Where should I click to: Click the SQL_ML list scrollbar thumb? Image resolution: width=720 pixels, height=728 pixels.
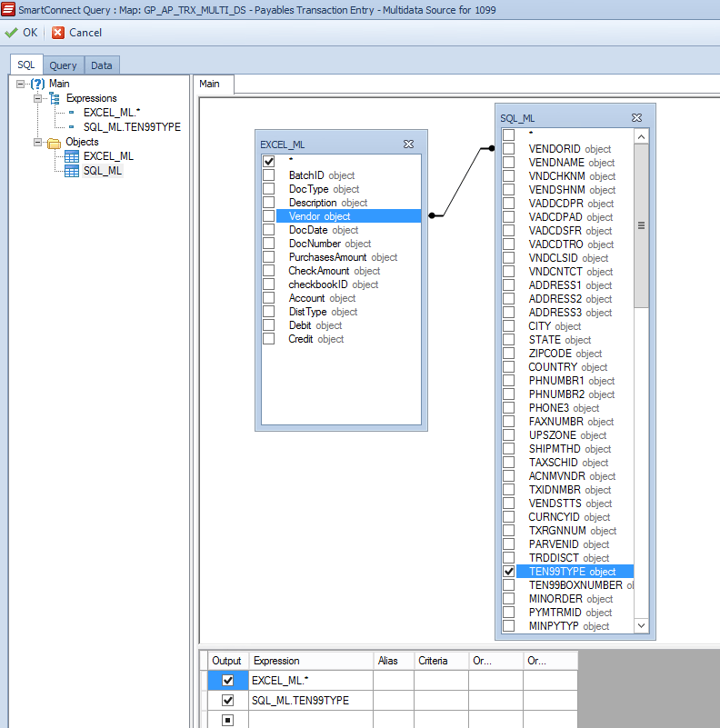click(x=641, y=225)
